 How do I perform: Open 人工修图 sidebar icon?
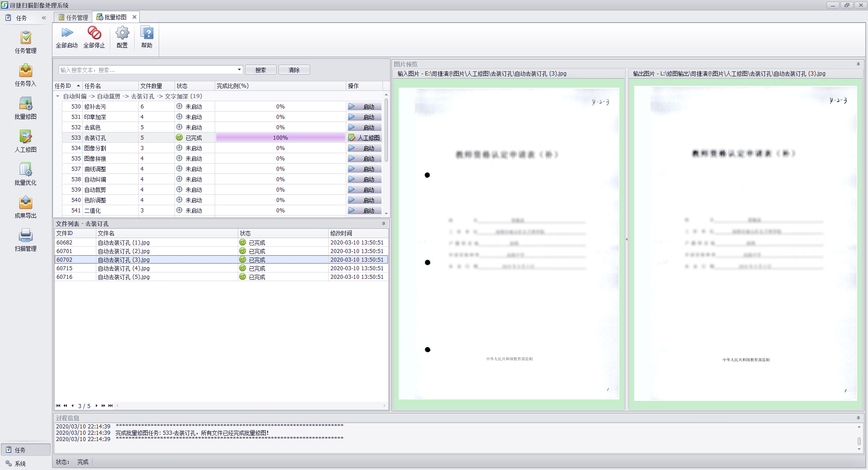tap(26, 141)
